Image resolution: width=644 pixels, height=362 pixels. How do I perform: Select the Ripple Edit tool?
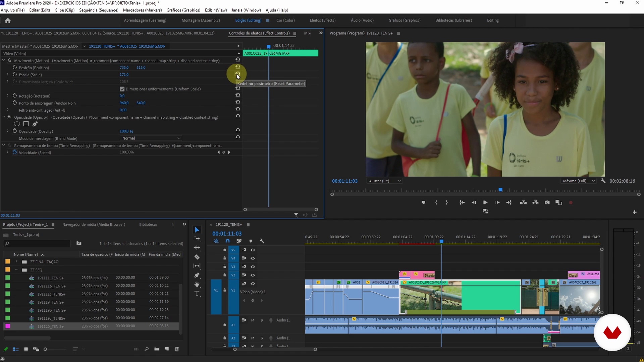(197, 248)
